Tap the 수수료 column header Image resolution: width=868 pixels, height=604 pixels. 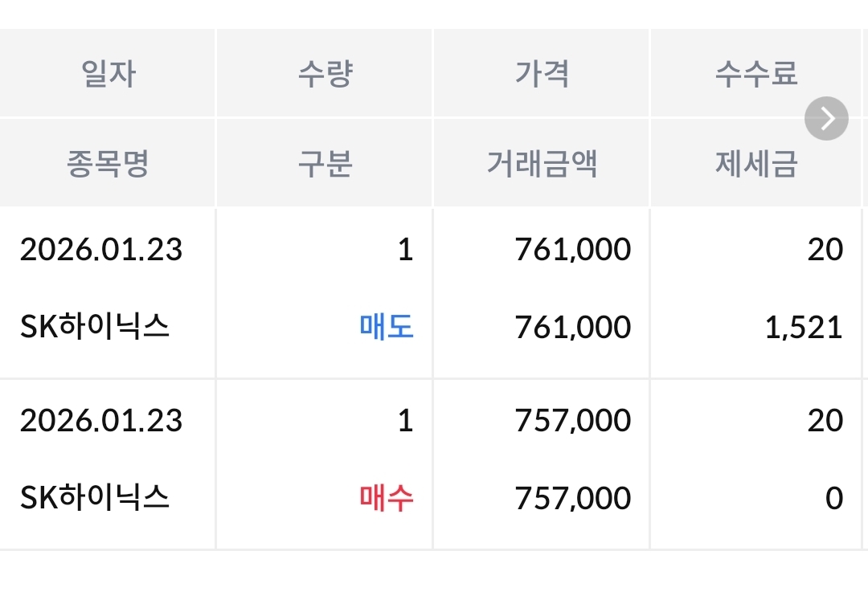tap(755, 74)
